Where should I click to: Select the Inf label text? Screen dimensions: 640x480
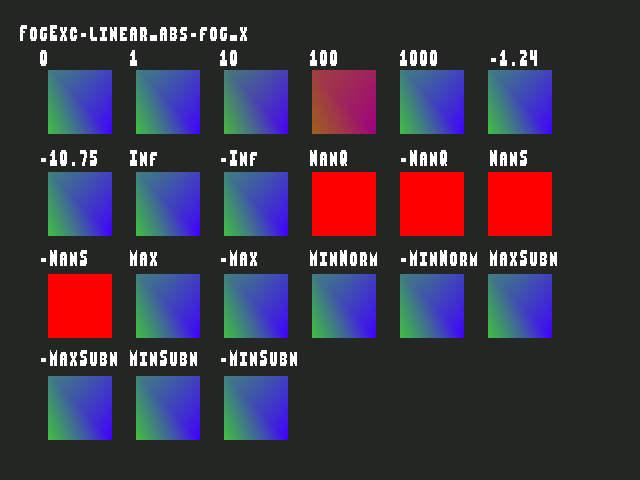pos(143,158)
